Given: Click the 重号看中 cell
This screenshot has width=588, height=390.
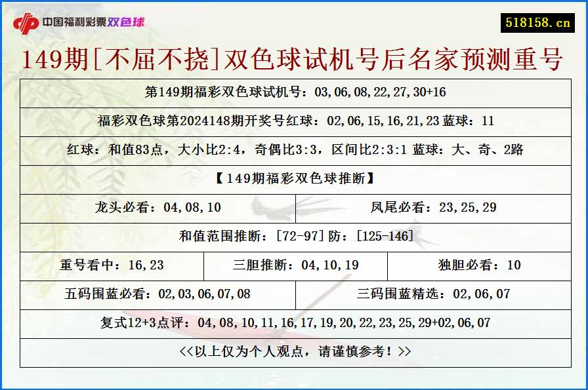Looking at the screenshot, I should coord(112,266).
